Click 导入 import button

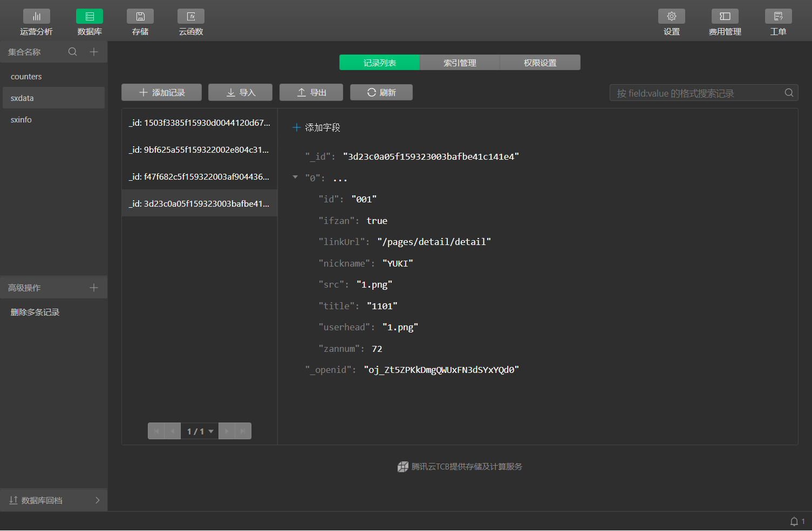[x=240, y=92]
